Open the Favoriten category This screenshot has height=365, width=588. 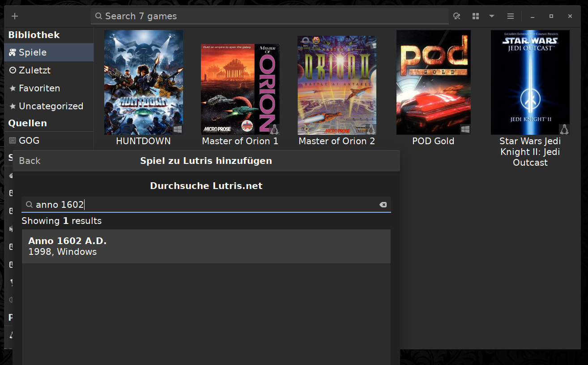point(49,88)
